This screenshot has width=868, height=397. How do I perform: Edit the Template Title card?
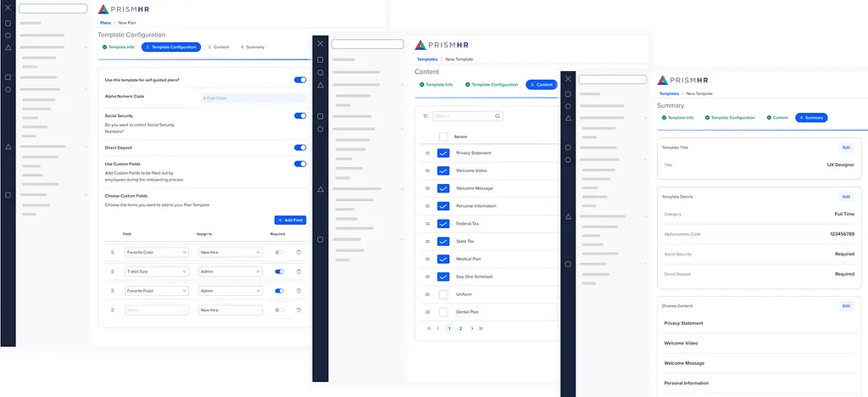coord(846,148)
